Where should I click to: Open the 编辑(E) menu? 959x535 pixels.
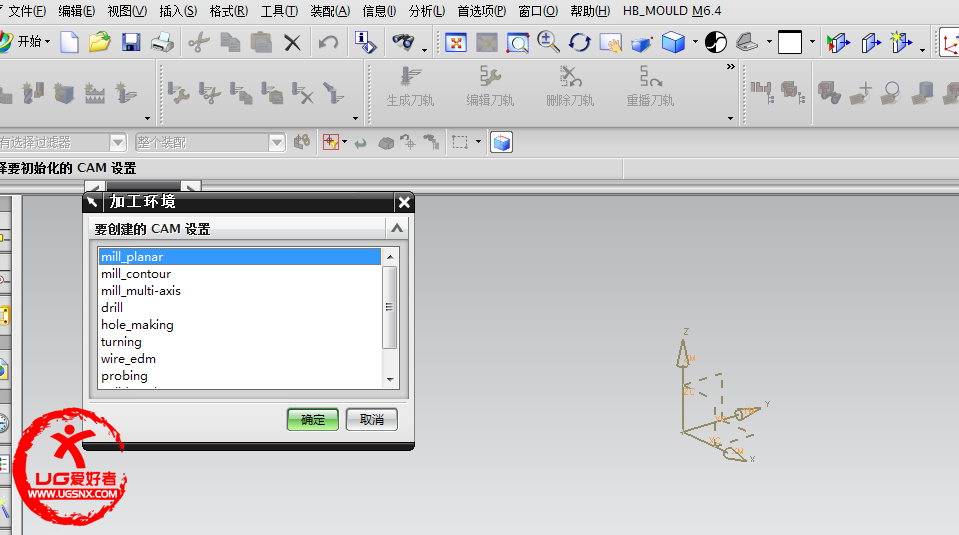tap(76, 11)
